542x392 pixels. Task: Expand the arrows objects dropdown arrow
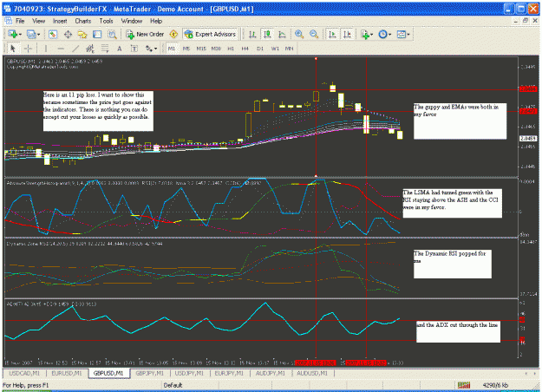coord(155,49)
